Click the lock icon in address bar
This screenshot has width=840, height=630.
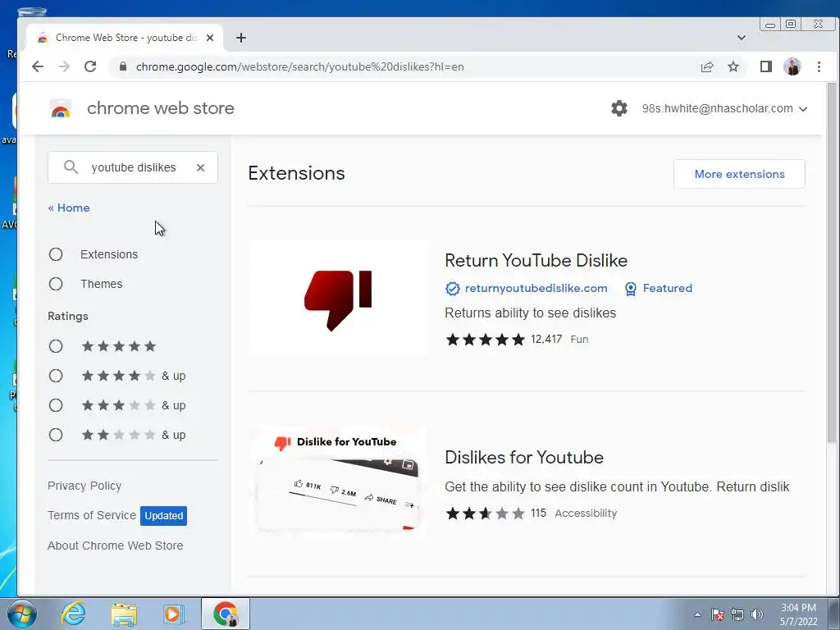123,66
